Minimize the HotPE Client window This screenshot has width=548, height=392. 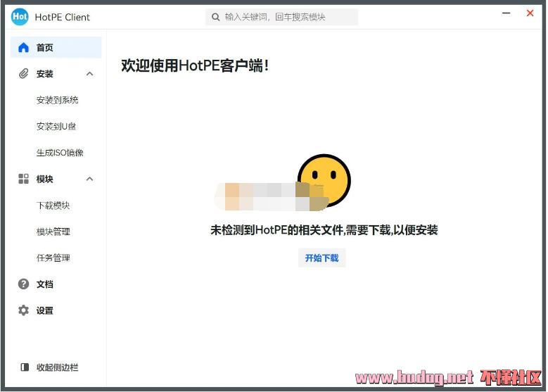506,13
